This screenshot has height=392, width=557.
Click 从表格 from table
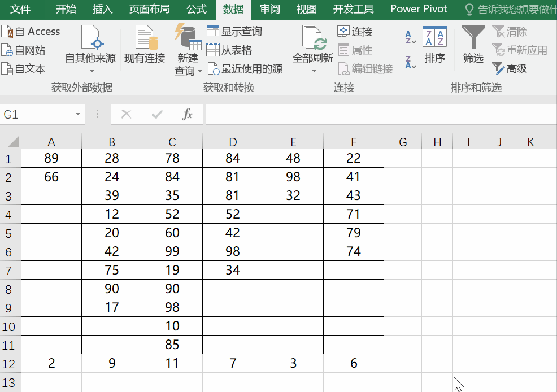pos(229,50)
